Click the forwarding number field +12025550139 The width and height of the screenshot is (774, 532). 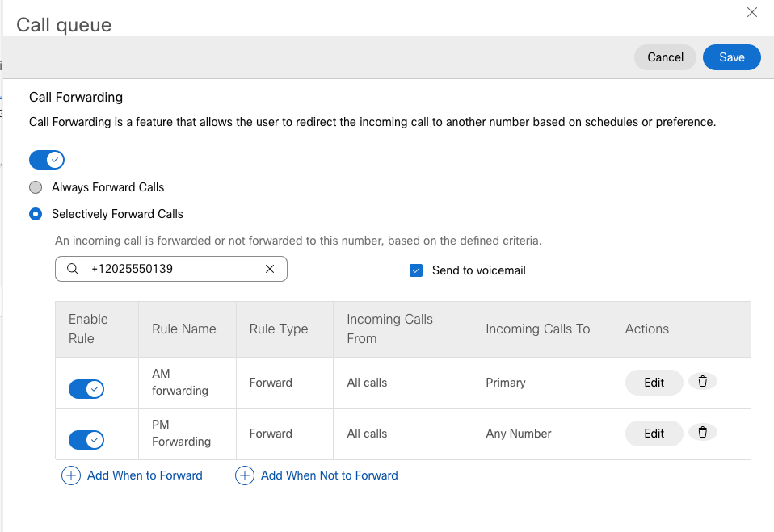171,269
